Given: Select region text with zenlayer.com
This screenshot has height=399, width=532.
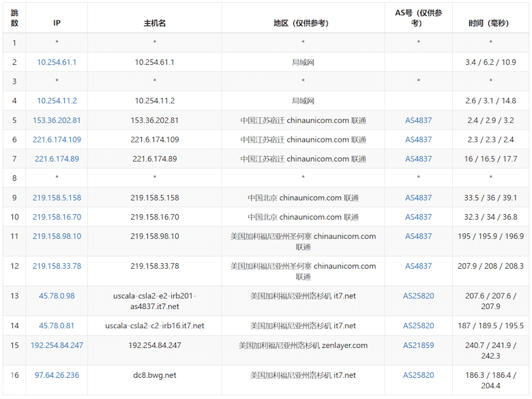Looking at the screenshot, I should click(303, 345).
